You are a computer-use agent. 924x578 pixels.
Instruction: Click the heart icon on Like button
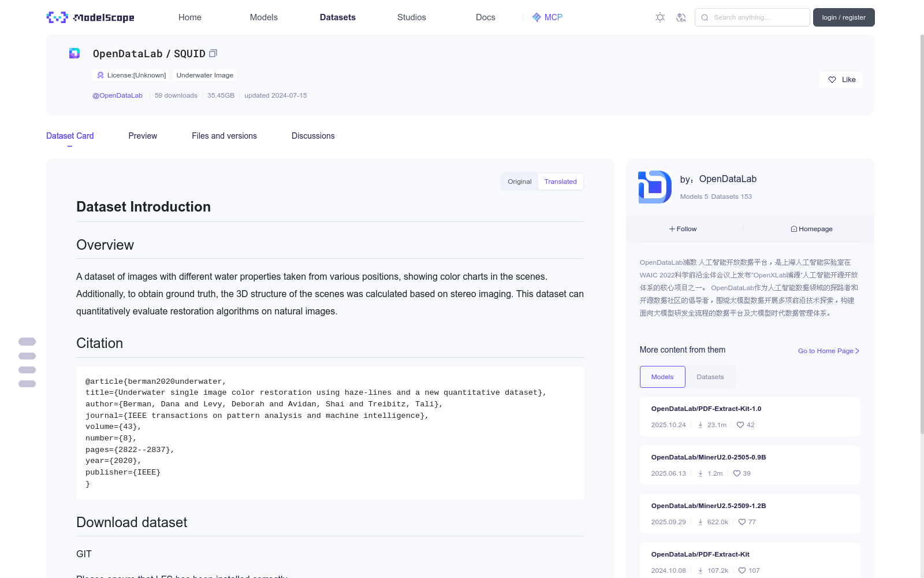click(x=832, y=80)
